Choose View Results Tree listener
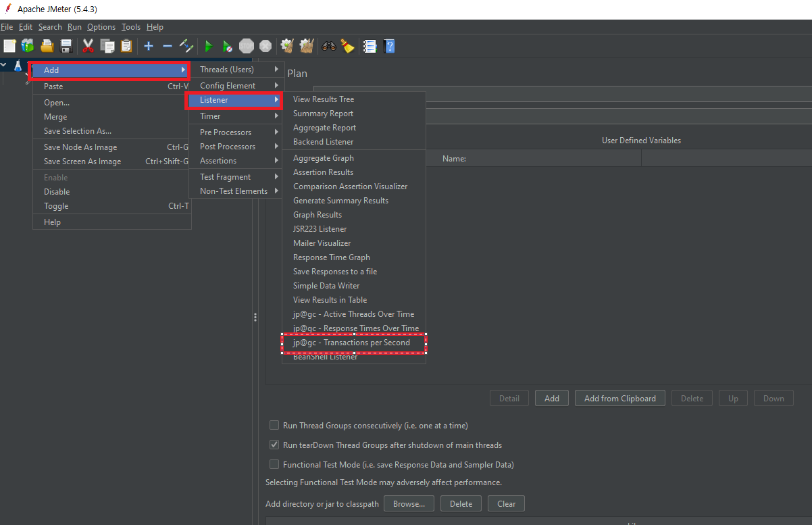 tap(354, 99)
